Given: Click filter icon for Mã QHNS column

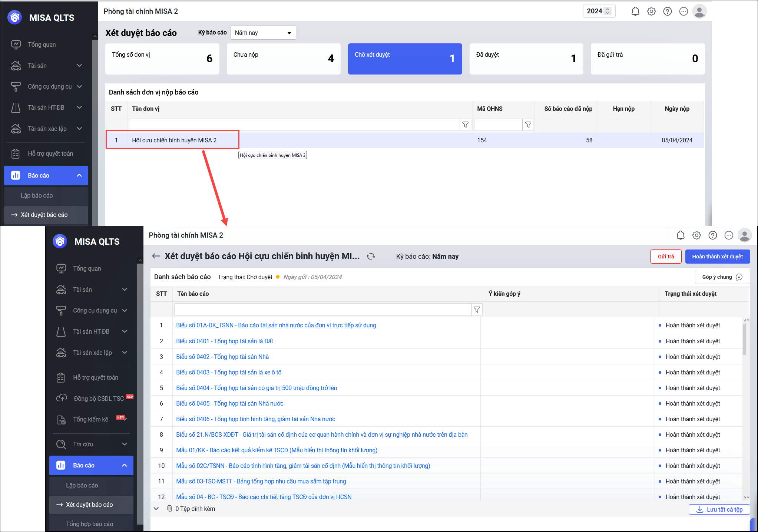Looking at the screenshot, I should click(x=528, y=125).
